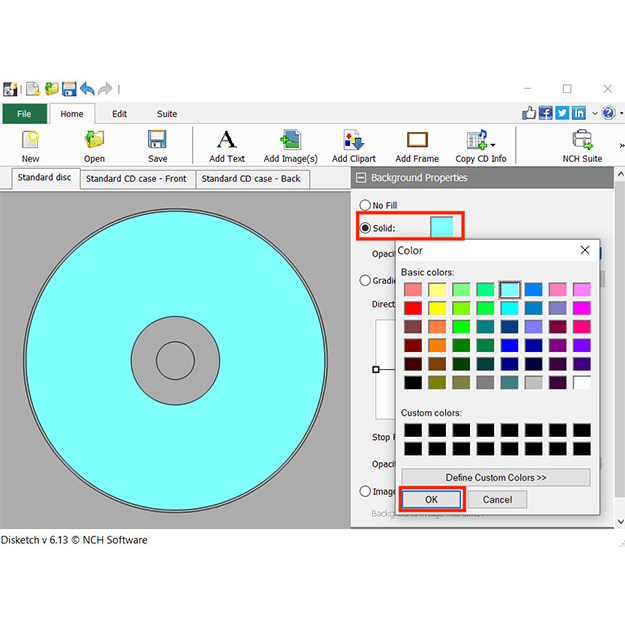Select the light cyan selected basic color
The image size is (625, 625).
(x=509, y=289)
